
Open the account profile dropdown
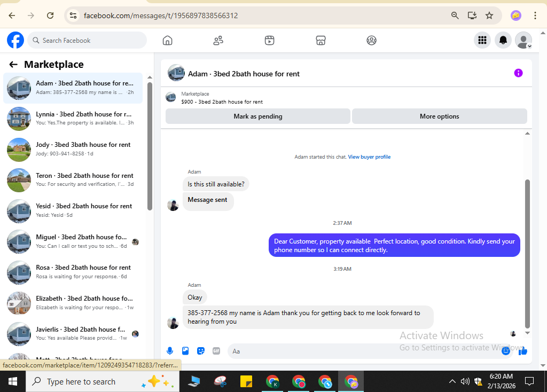click(523, 40)
